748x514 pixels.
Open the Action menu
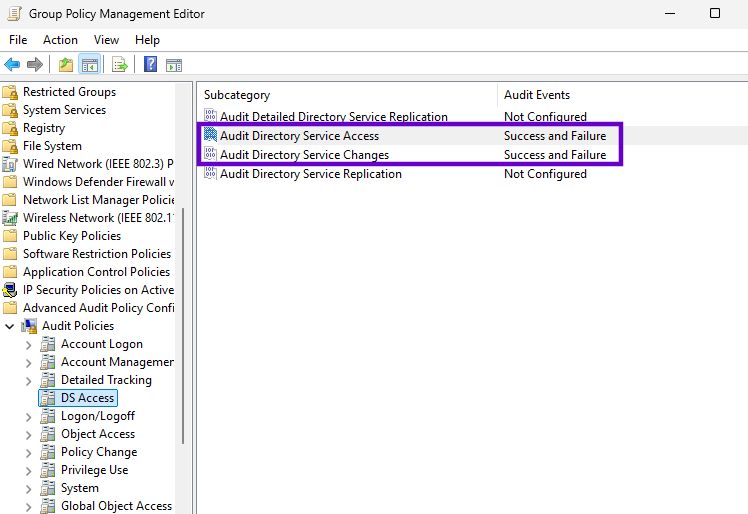coord(60,40)
